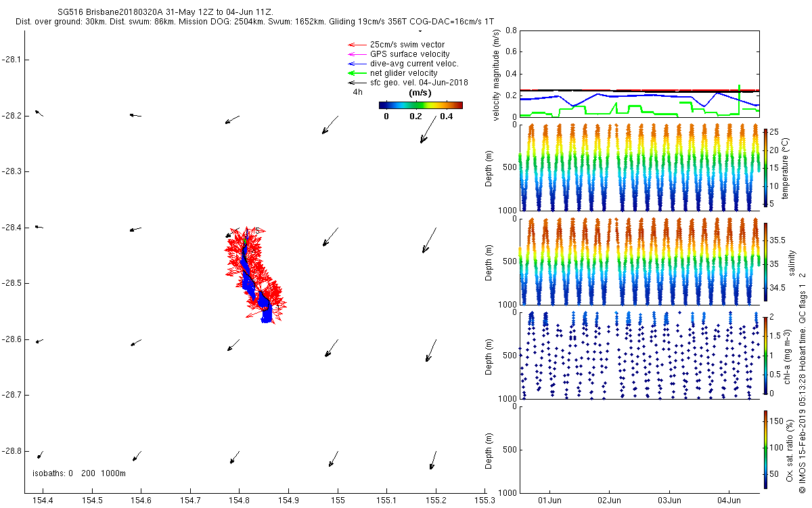Select the black sfc geo. vel. legend arrow
This screenshot has width=812, height=508.
(356, 83)
